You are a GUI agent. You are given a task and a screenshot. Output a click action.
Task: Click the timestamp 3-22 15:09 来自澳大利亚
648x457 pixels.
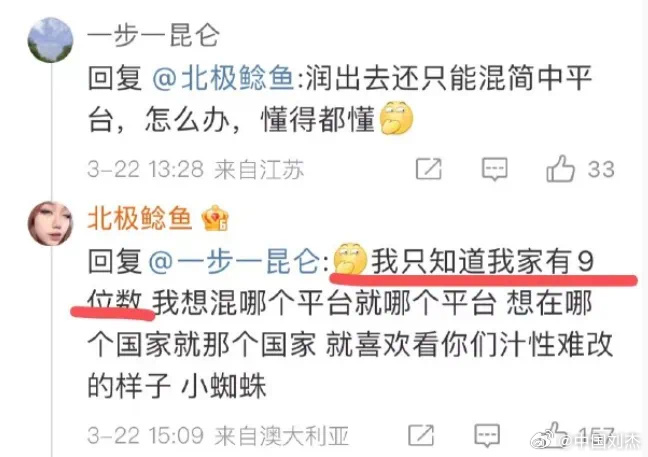click(x=218, y=436)
